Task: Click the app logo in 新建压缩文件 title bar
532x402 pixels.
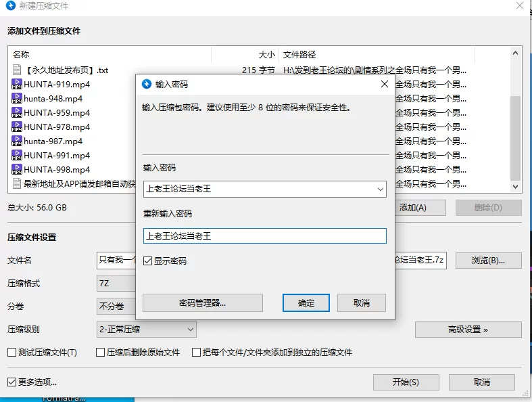Action: tap(11, 5)
